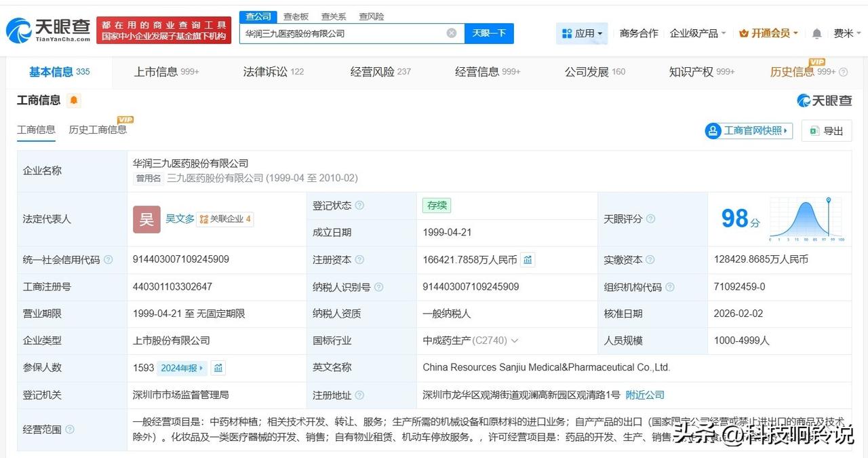This screenshot has width=868, height=458.
Task: Click the 深圳市市场监督管理局 registration authority text
Action: pyautogui.click(x=181, y=394)
